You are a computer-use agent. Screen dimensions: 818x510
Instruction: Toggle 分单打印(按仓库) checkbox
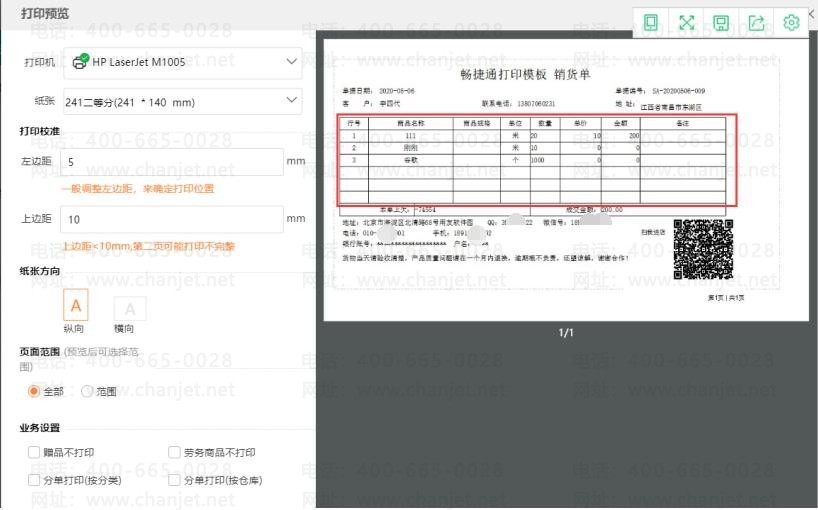[x=174, y=480]
